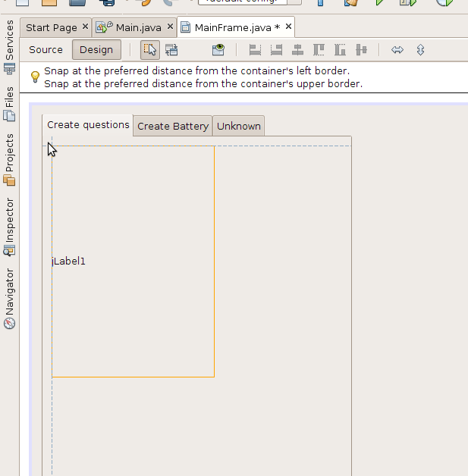This screenshot has width=468, height=476.
Task: Select the Create Battery tab
Action: 173,127
